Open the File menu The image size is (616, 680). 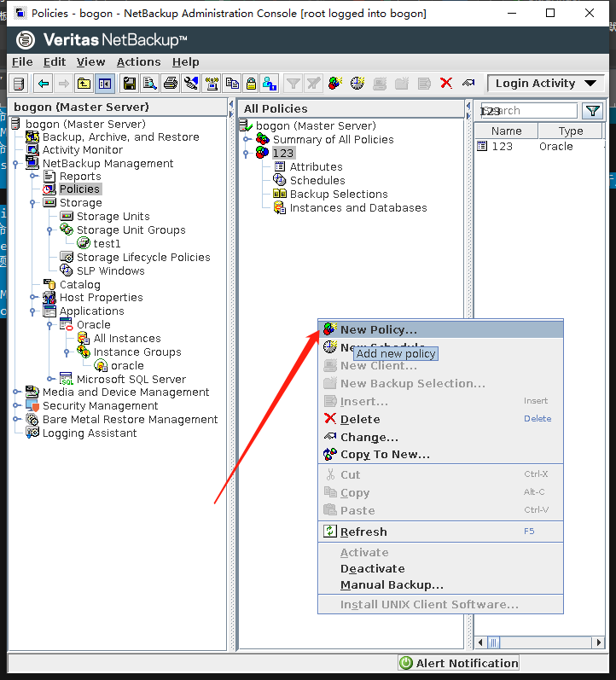click(22, 62)
